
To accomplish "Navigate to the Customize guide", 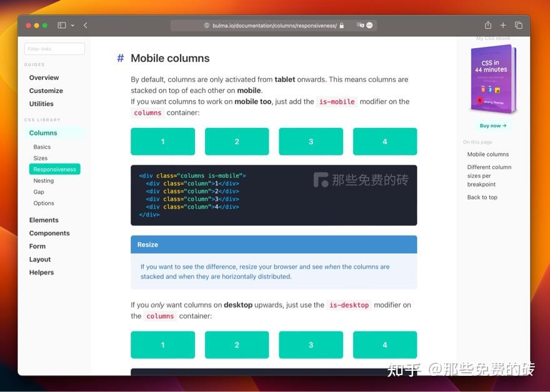I will tap(47, 91).
